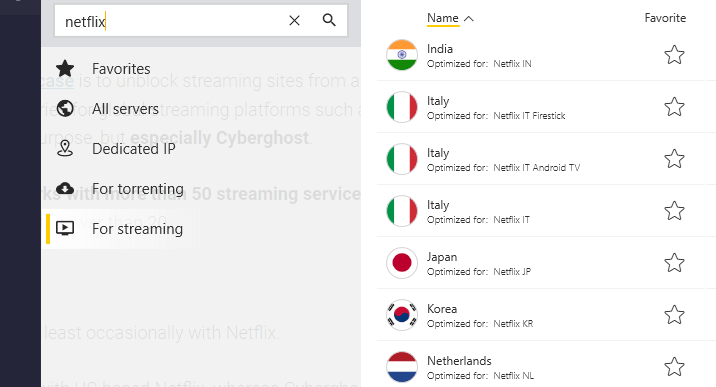The height and width of the screenshot is (387, 716).
Task: Open the Favorites server list
Action: (x=121, y=69)
